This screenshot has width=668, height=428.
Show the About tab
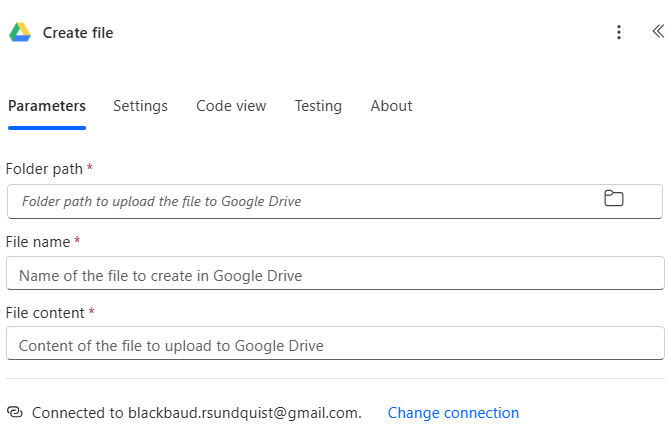pyautogui.click(x=391, y=106)
